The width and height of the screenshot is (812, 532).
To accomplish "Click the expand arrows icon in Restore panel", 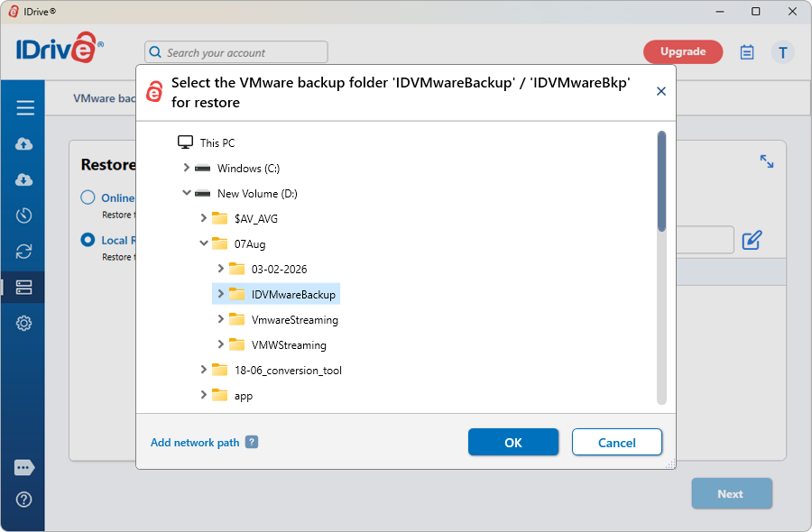I will tap(766, 161).
